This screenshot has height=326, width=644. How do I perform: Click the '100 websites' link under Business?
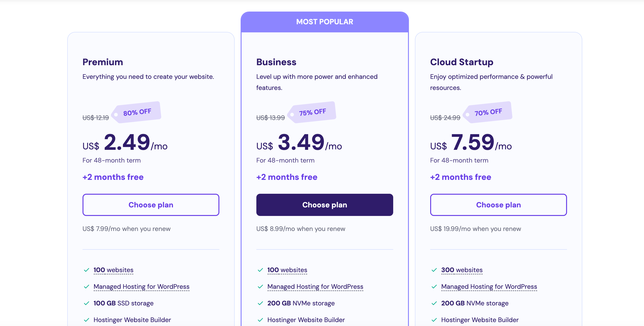287,270
